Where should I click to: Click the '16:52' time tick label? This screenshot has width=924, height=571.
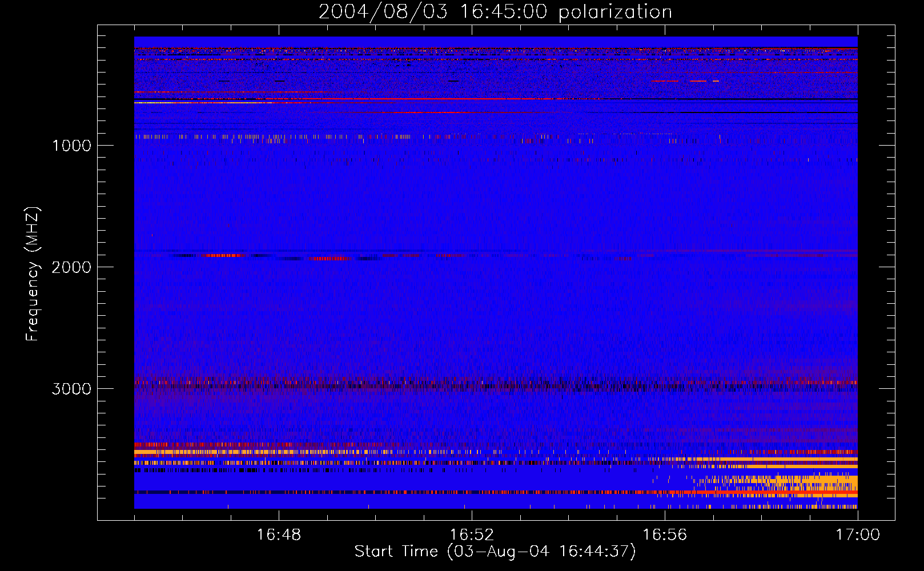(x=472, y=534)
